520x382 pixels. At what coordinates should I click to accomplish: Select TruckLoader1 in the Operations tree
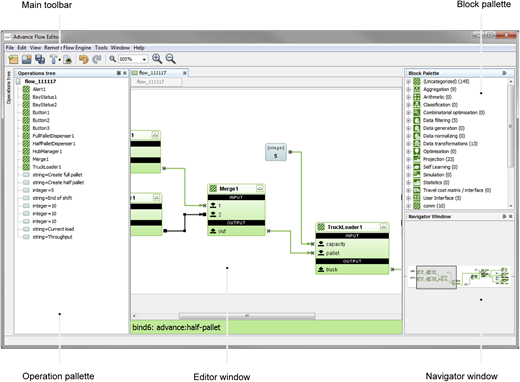click(x=47, y=167)
